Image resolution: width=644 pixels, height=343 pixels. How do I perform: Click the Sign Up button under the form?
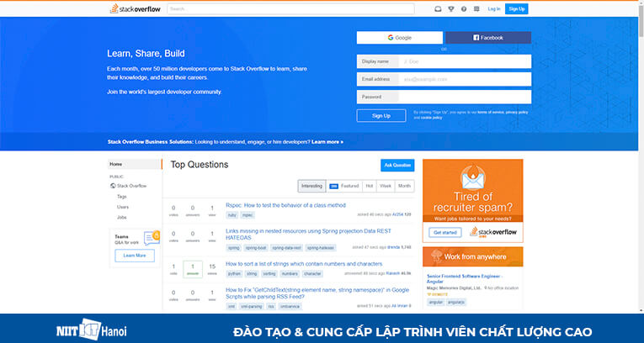381,116
